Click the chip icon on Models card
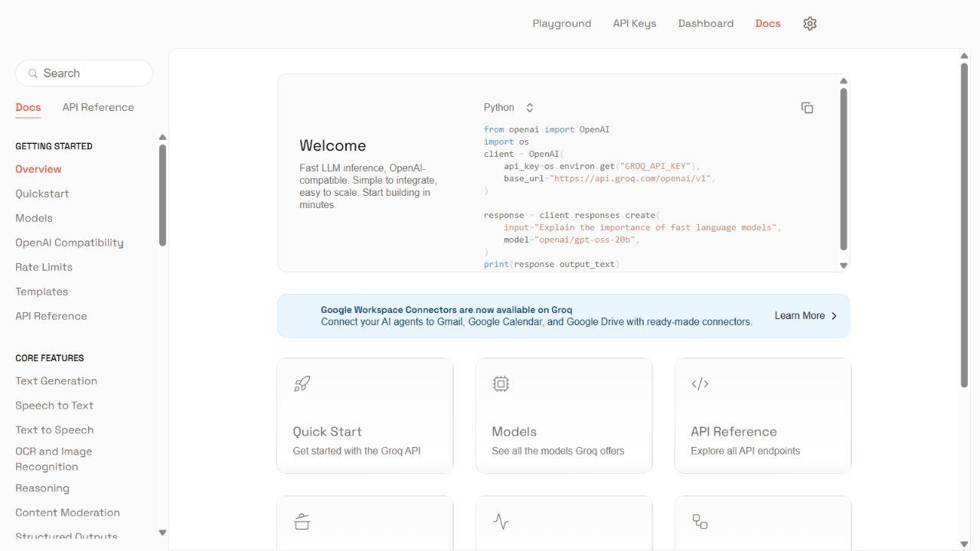 pos(501,384)
